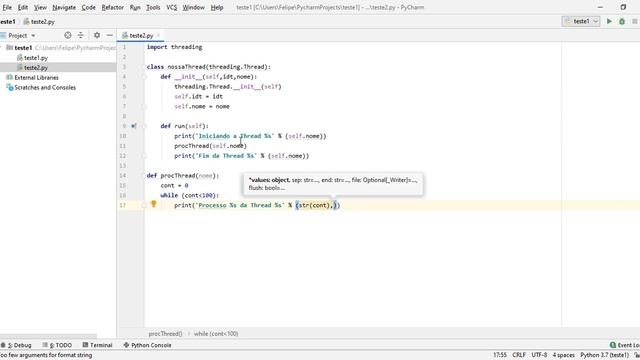The width and height of the screenshot is (640, 360).
Task: Click the word nossaThread in the class definition
Action: [x=186, y=67]
